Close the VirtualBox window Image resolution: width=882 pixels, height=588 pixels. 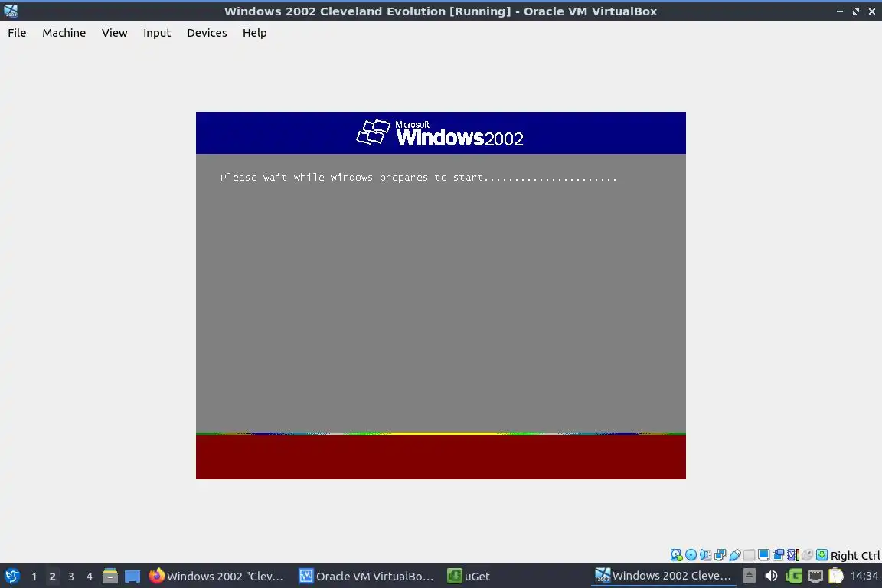(x=872, y=11)
